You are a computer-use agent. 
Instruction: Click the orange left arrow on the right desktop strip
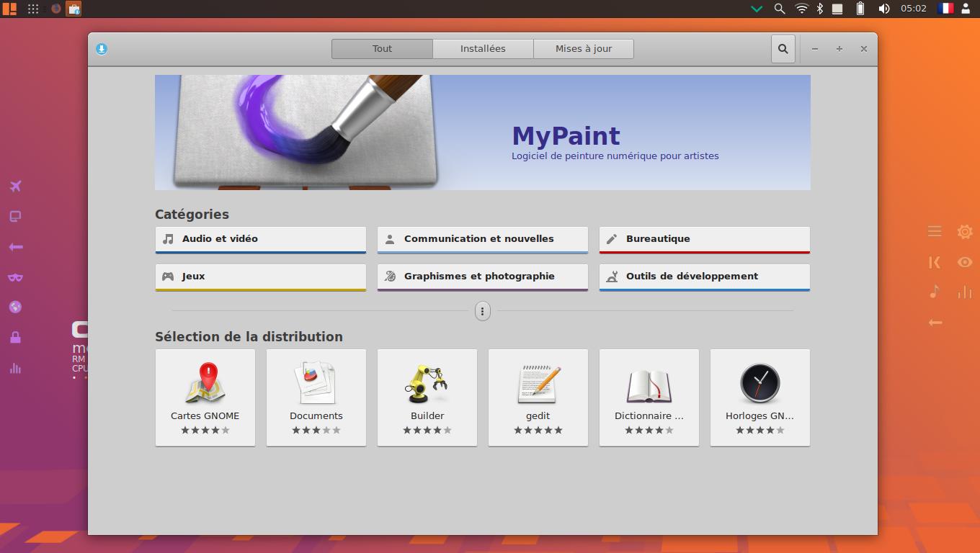click(935, 323)
